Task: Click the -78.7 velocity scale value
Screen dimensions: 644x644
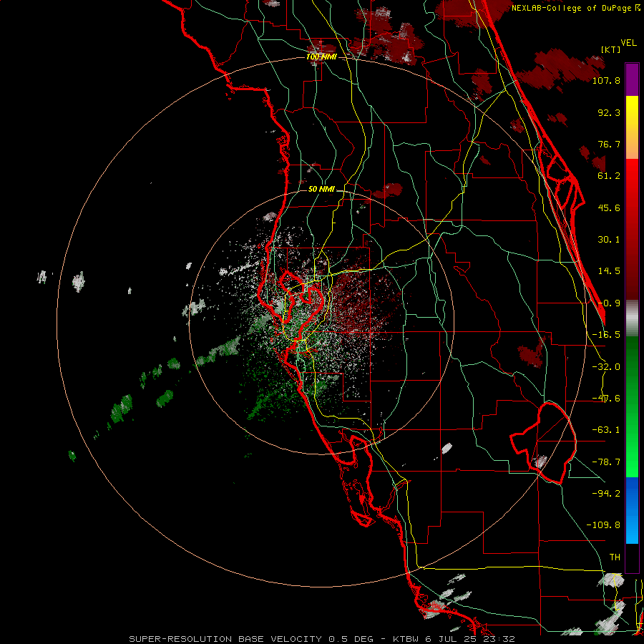Action: pyautogui.click(x=606, y=462)
